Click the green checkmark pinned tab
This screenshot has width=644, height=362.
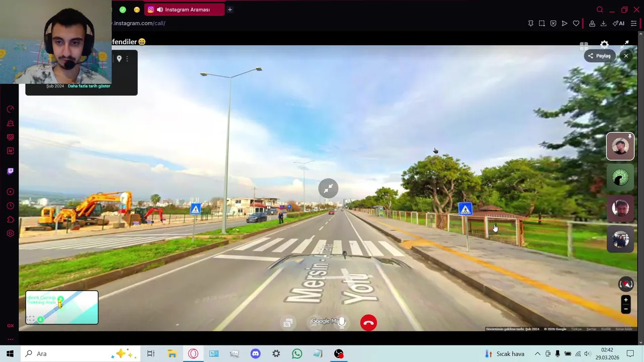(x=123, y=10)
